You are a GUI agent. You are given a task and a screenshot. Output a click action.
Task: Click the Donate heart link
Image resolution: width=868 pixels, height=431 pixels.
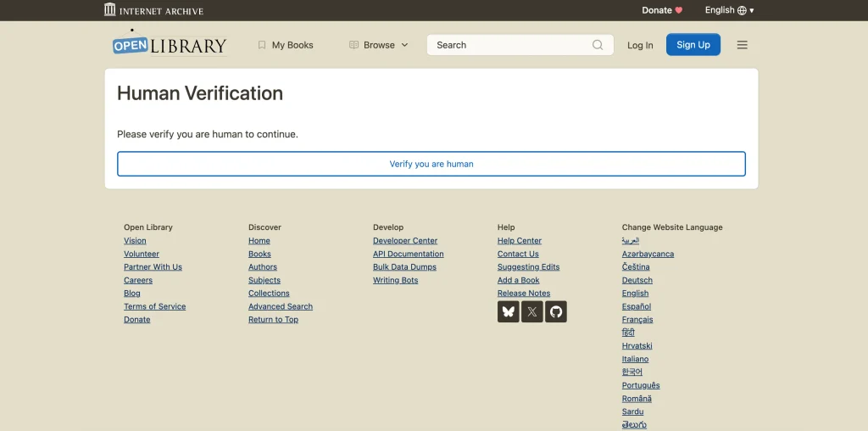(662, 10)
